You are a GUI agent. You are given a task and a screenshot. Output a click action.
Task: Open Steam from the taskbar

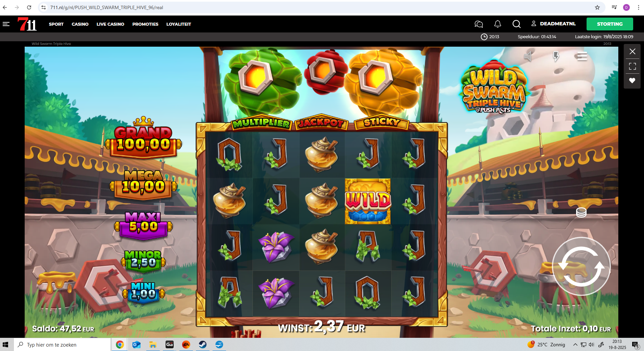203,345
